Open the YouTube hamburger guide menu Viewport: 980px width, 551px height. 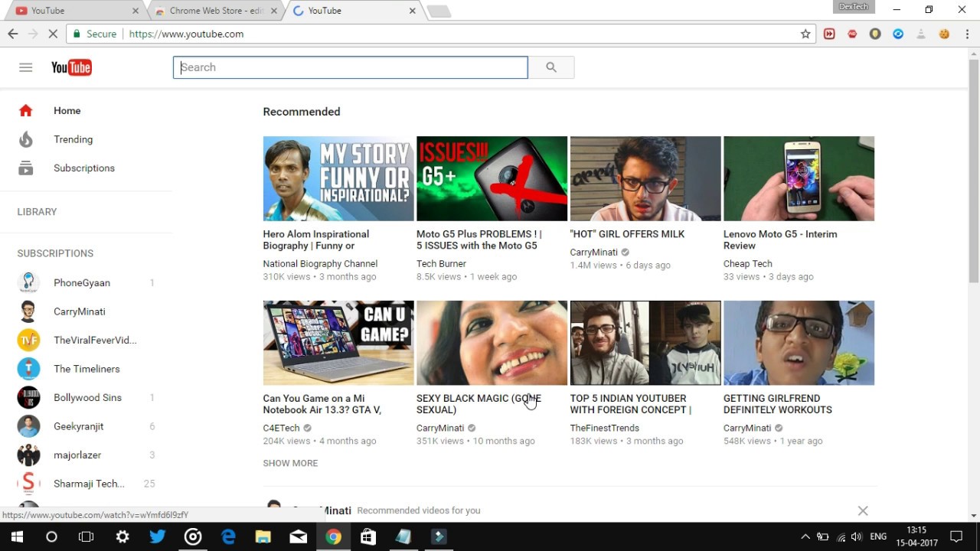pyautogui.click(x=25, y=67)
